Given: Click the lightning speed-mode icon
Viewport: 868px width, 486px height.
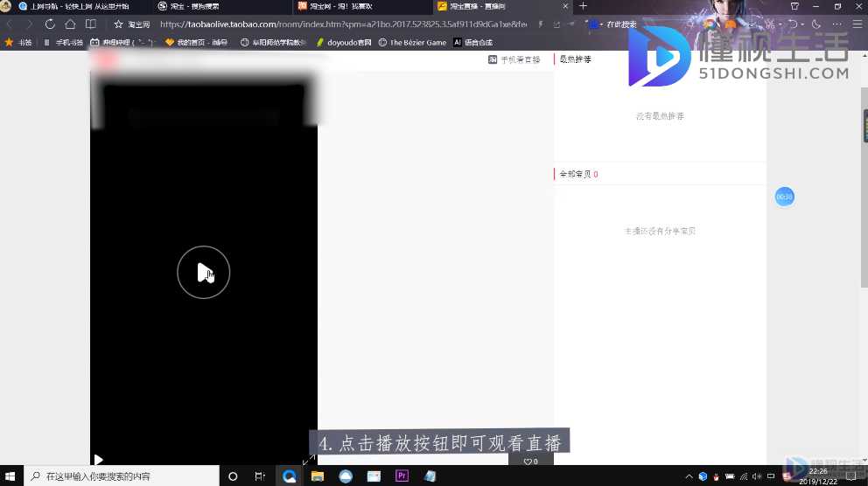Looking at the screenshot, I should tap(541, 24).
